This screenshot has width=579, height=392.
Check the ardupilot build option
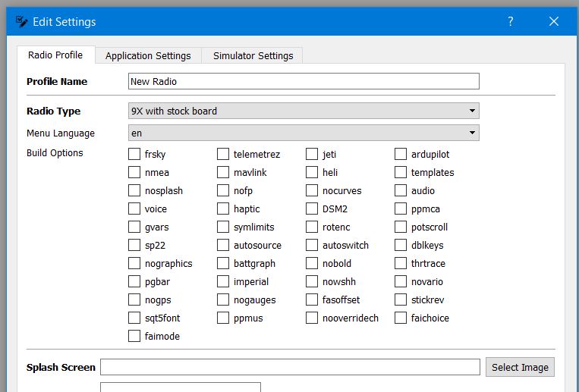click(401, 154)
